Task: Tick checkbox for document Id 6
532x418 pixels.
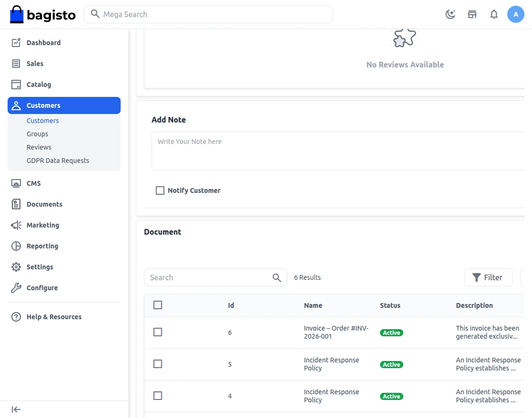Action: (158, 332)
